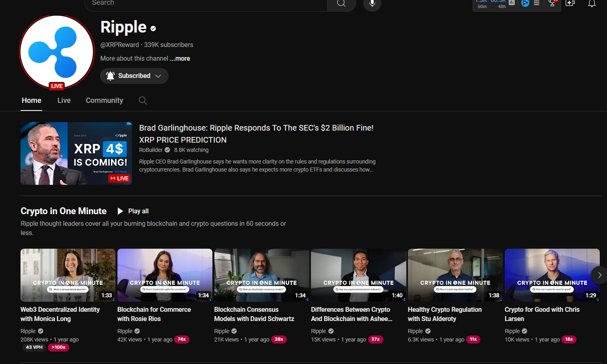Click thumbnail of Rosie Rios video 1:34
607x364 pixels.
(165, 275)
